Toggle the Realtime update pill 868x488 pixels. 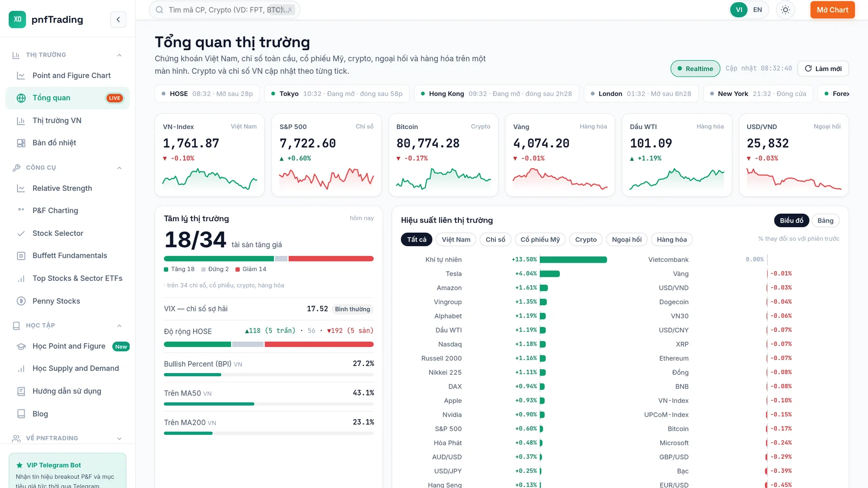695,69
